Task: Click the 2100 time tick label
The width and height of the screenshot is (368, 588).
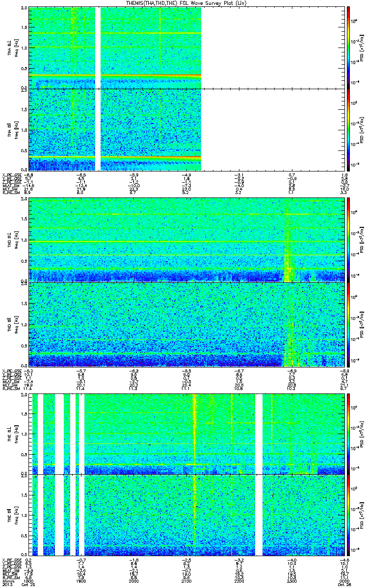Action: tap(186, 582)
